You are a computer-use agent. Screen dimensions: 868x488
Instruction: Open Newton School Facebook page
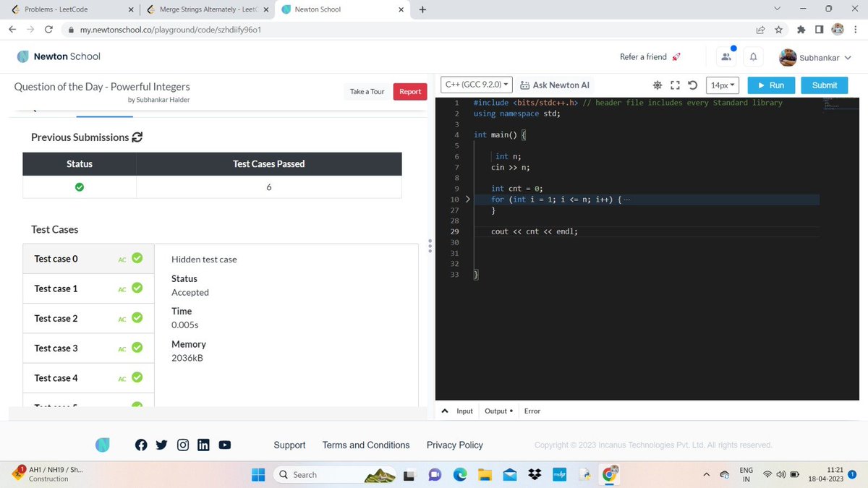click(x=141, y=445)
